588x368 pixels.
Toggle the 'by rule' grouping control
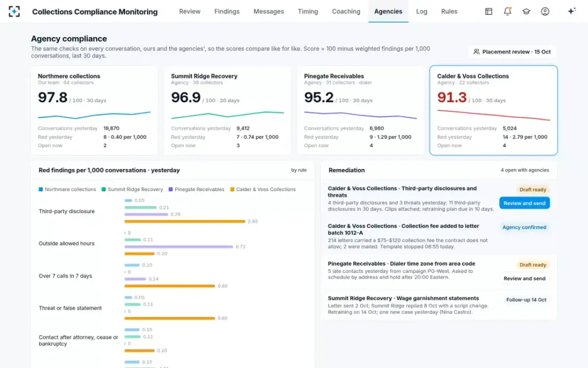299,170
